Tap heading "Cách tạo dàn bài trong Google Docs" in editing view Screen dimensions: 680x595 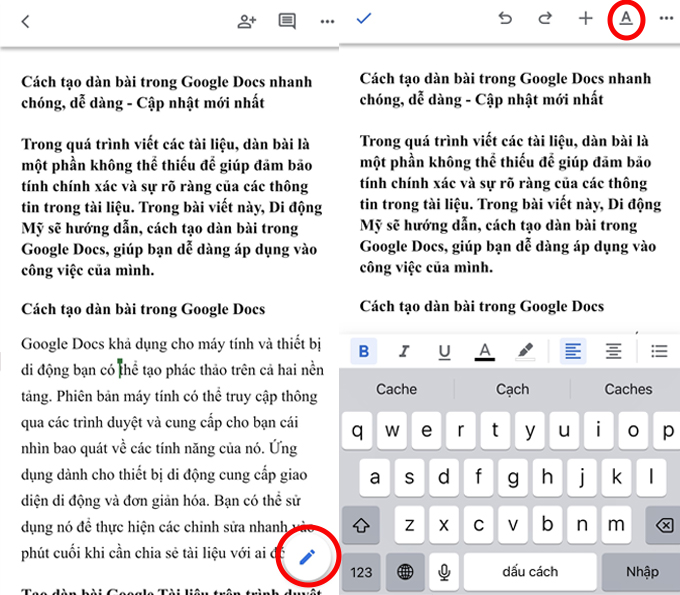point(482,306)
